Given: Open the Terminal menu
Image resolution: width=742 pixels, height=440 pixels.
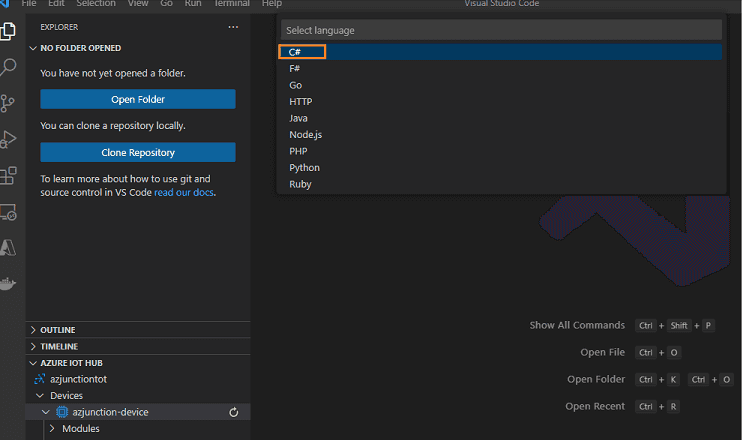Looking at the screenshot, I should tap(232, 4).
